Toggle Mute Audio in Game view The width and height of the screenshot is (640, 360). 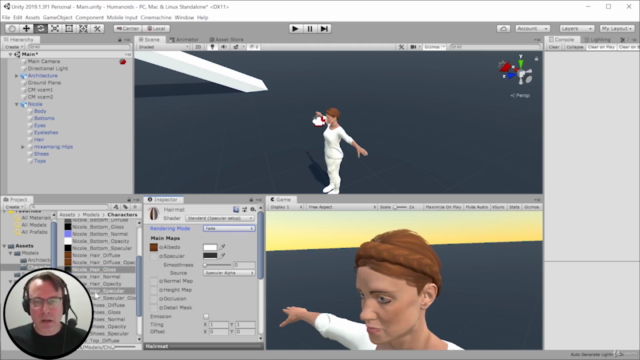pos(477,207)
